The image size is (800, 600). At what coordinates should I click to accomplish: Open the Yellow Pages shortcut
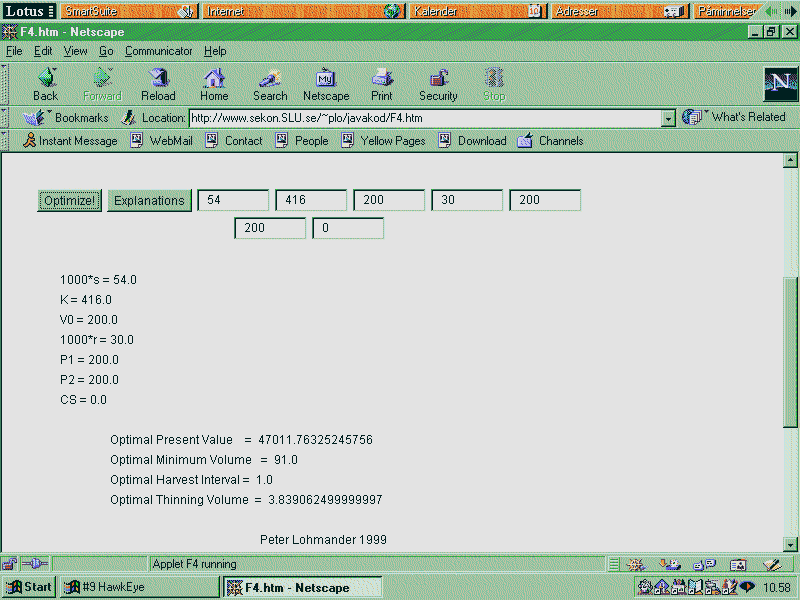point(383,141)
